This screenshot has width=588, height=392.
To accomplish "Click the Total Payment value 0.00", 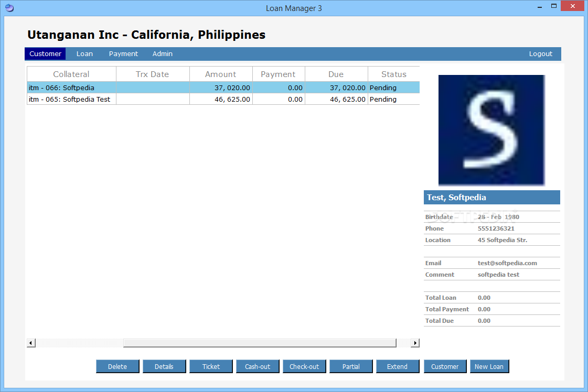I will point(484,309).
